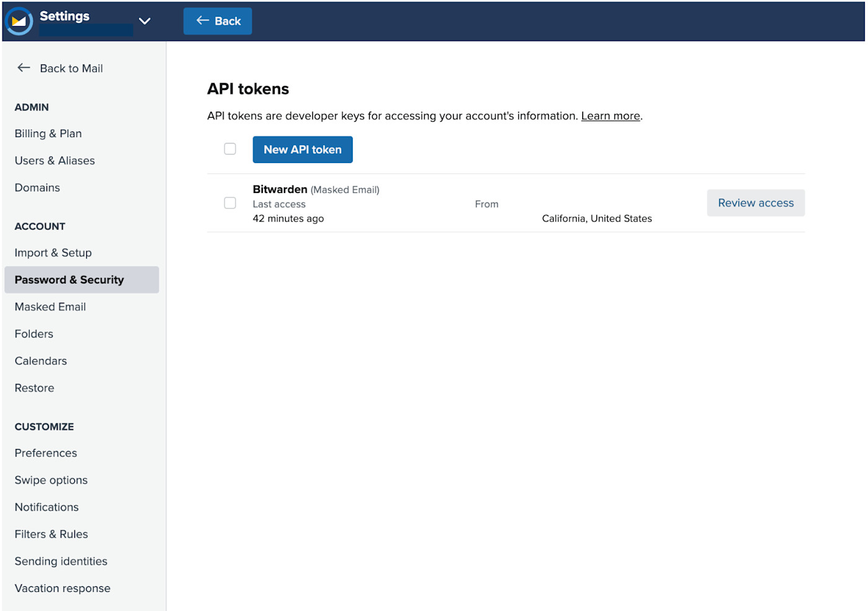
Task: Open the 'Learn more' link
Action: (610, 115)
